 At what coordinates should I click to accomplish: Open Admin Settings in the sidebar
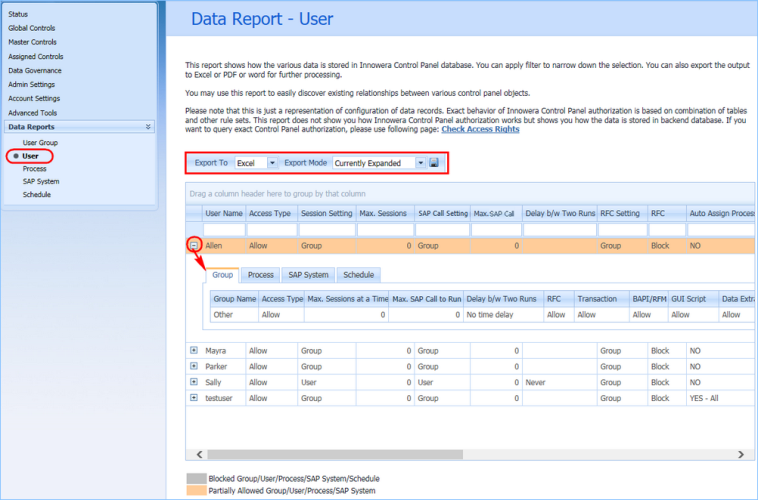31,85
